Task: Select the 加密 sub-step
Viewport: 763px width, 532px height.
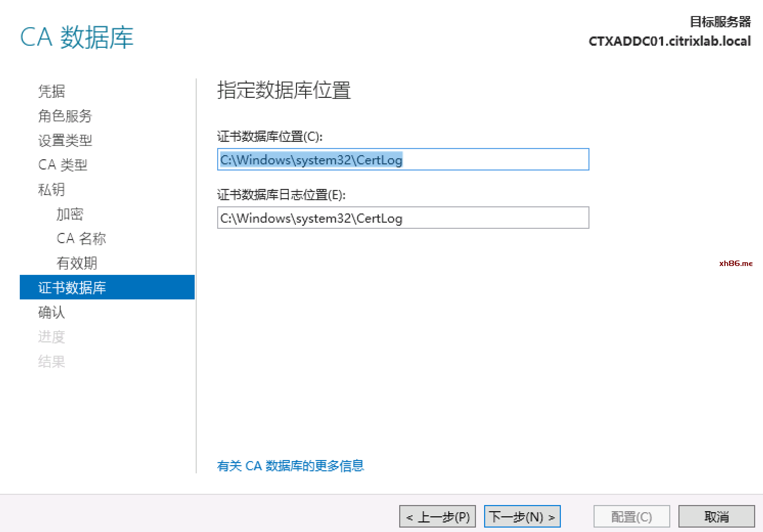Action: click(70, 214)
